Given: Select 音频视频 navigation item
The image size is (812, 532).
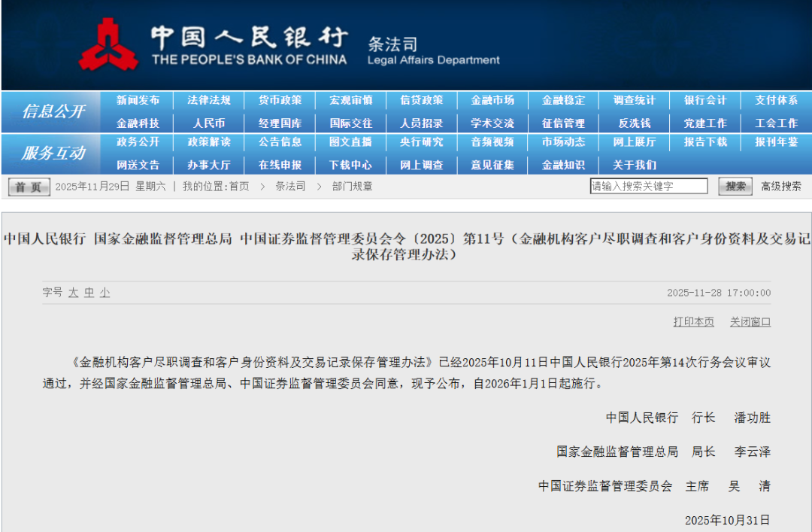Looking at the screenshot, I should pos(492,142).
